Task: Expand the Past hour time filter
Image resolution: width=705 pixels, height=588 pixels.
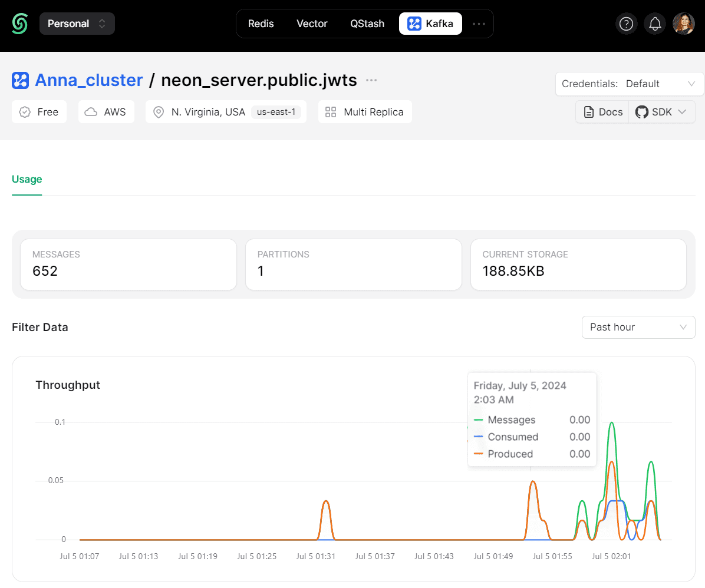Action: click(x=638, y=327)
